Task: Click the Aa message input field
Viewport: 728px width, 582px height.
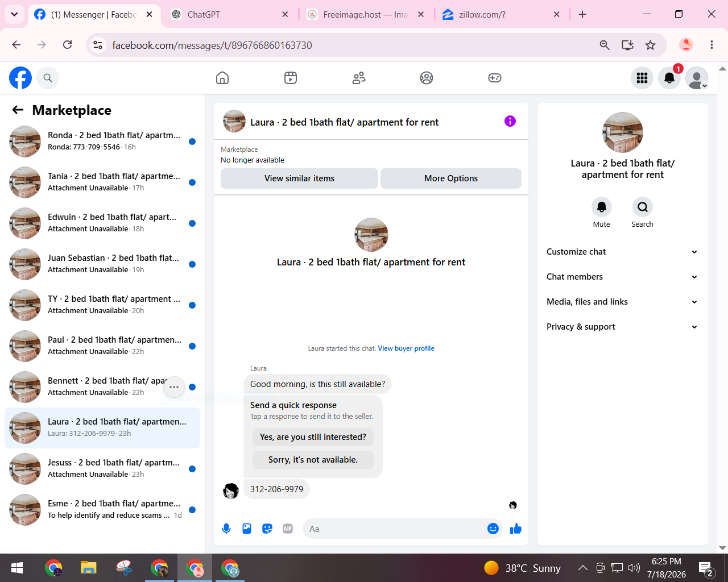Action: click(x=395, y=529)
